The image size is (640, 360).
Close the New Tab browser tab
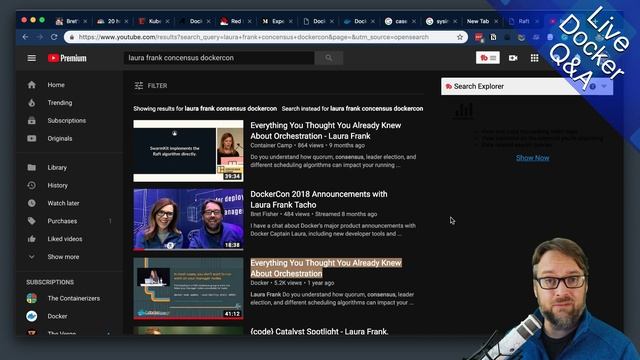click(496, 21)
